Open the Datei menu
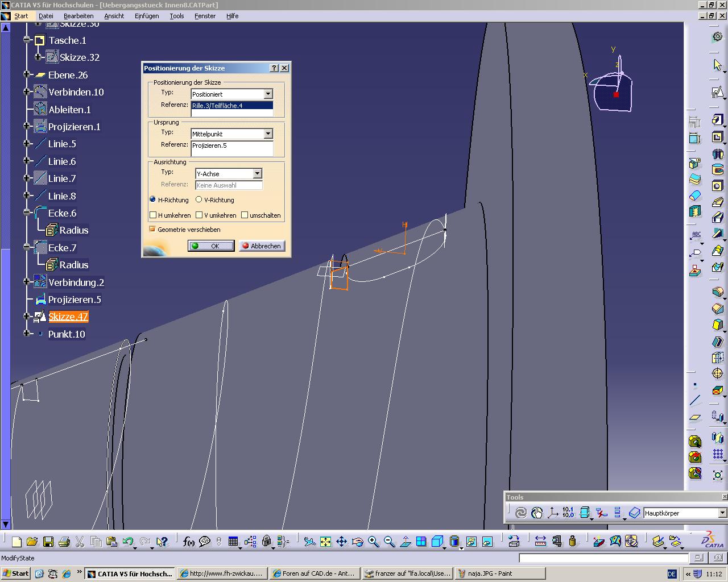 (46, 16)
